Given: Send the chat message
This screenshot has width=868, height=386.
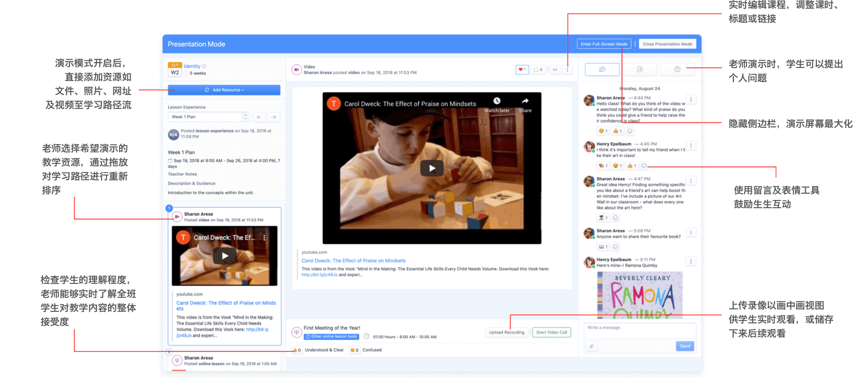Looking at the screenshot, I should [x=685, y=346].
